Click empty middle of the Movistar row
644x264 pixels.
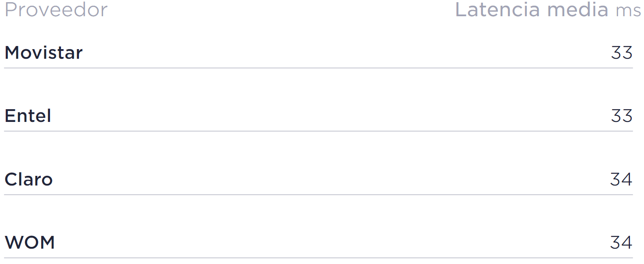point(318,53)
